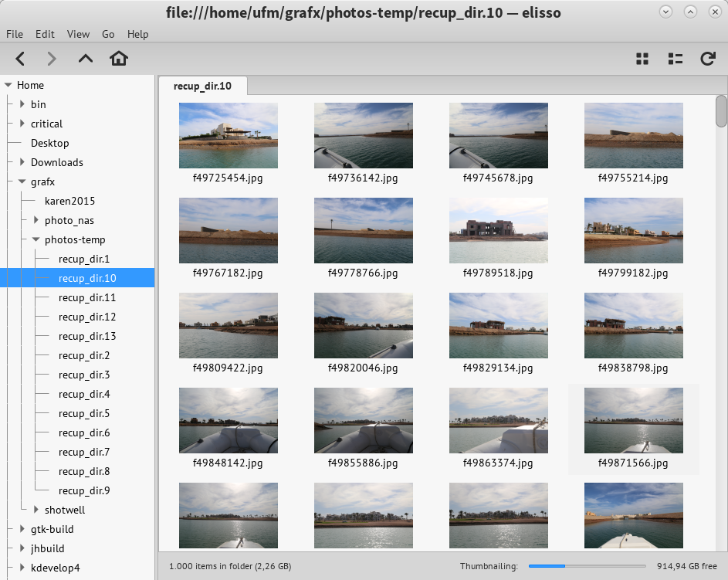The height and width of the screenshot is (580, 728).
Task: Select karen2015 in the tree
Action: click(69, 201)
